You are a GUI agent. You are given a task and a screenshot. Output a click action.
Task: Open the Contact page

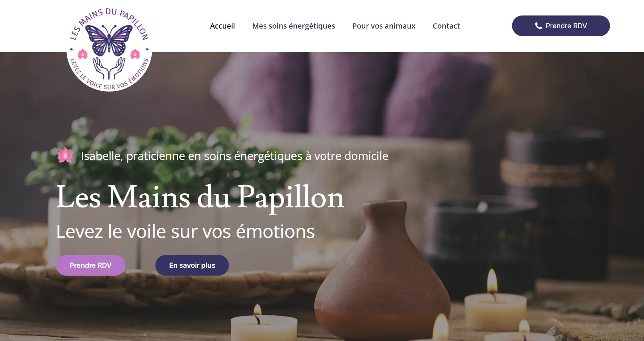pos(446,26)
